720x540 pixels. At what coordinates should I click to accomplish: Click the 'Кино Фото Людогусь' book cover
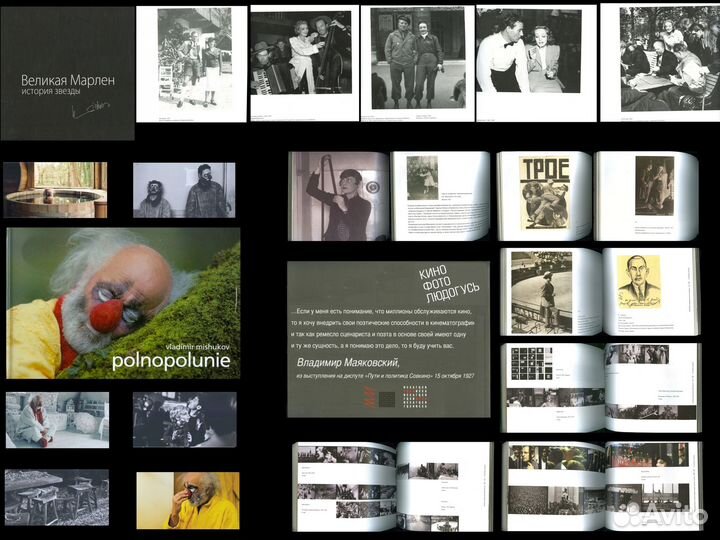point(388,339)
